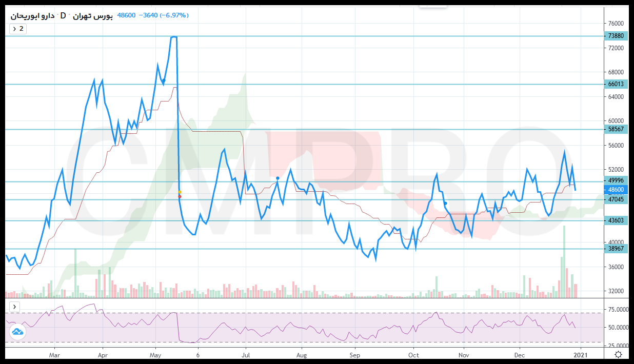This screenshot has width=634, height=364.
Task: Click the Dec label on time axis
Action: (x=520, y=355)
